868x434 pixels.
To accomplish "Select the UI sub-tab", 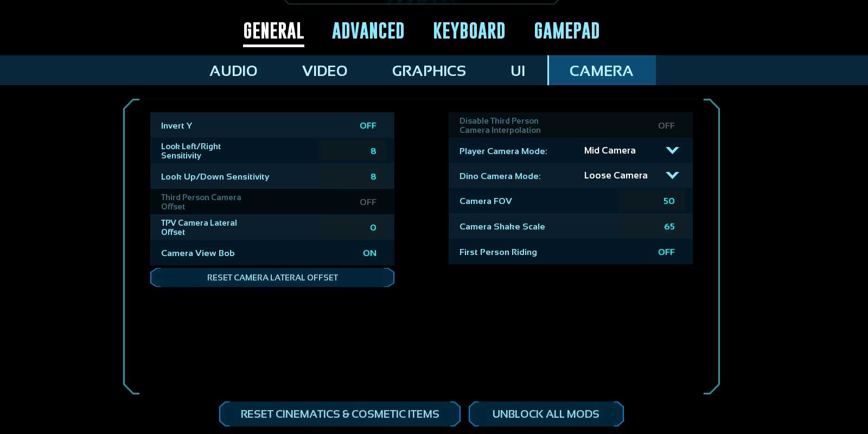I will click(518, 71).
